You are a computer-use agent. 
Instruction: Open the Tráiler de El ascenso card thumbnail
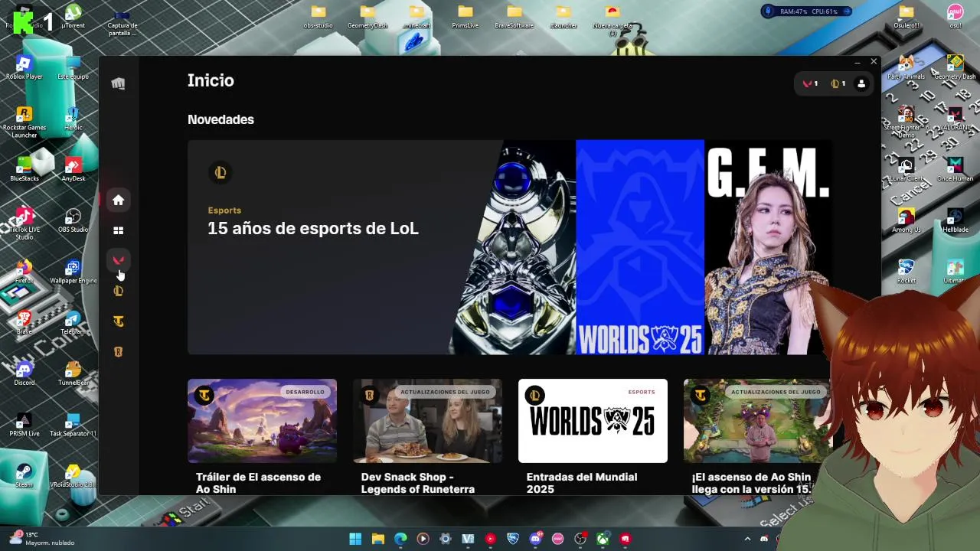click(x=262, y=421)
